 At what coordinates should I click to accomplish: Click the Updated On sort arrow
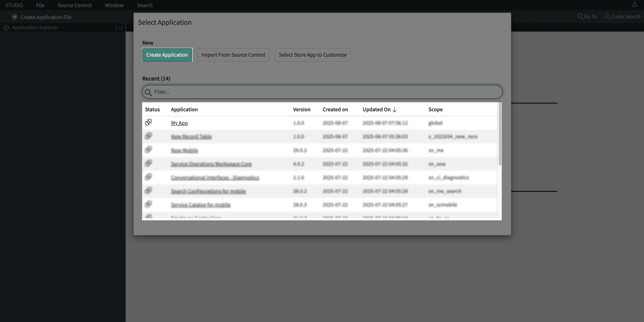[x=395, y=110]
